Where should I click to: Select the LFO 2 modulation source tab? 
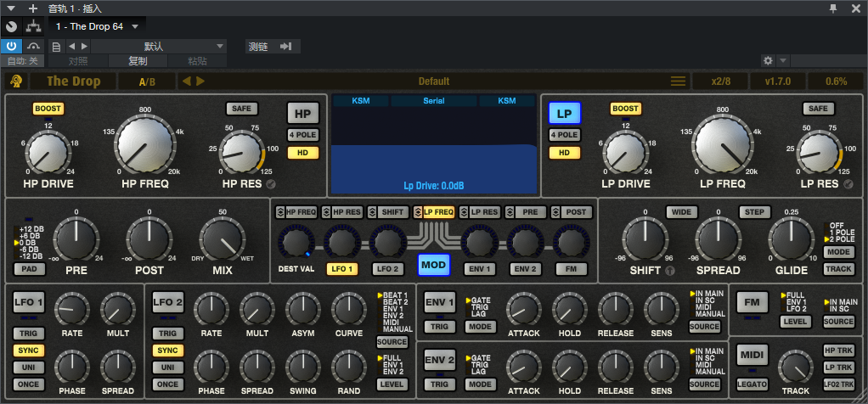pos(388,269)
